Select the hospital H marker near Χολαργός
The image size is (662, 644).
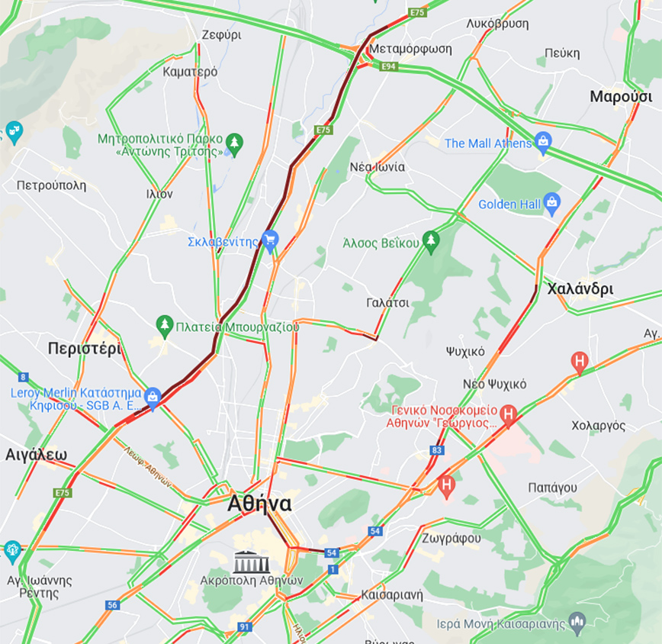coord(580,362)
